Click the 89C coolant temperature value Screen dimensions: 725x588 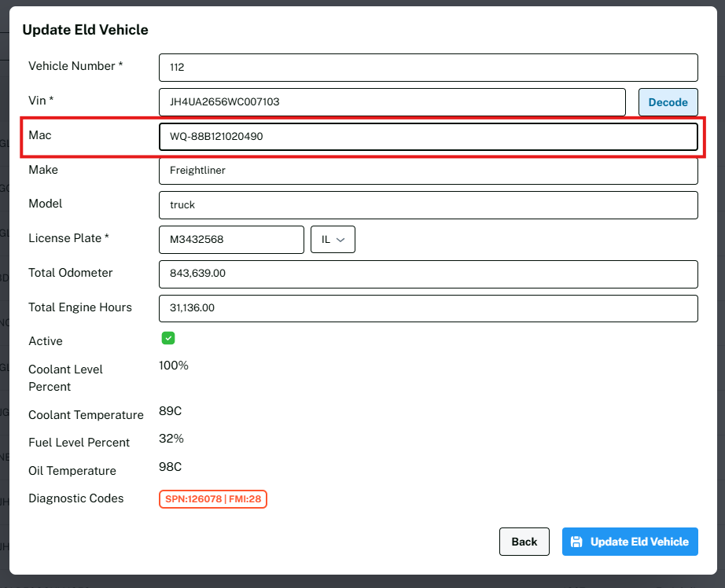[x=171, y=411]
